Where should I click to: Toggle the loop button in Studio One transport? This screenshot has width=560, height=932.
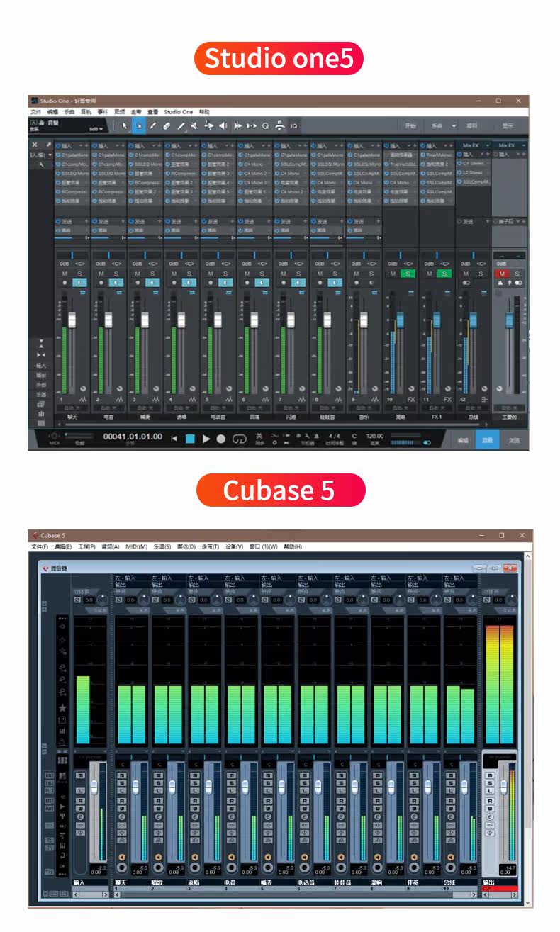(239, 439)
